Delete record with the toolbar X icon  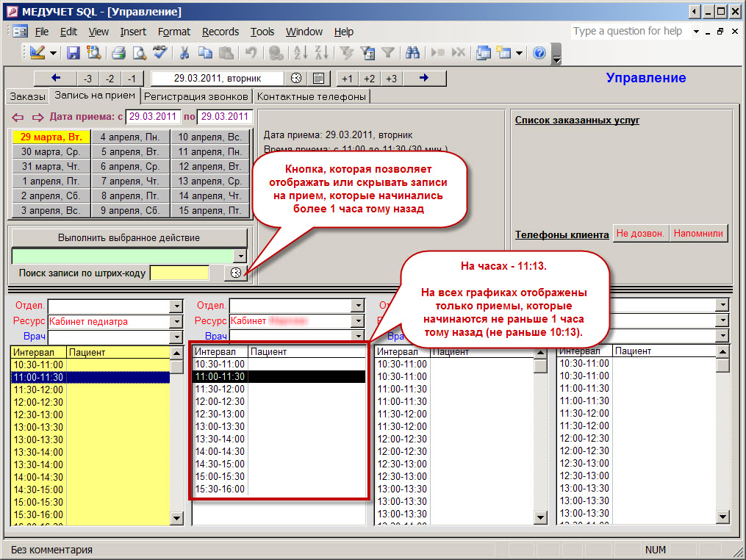coord(458,52)
